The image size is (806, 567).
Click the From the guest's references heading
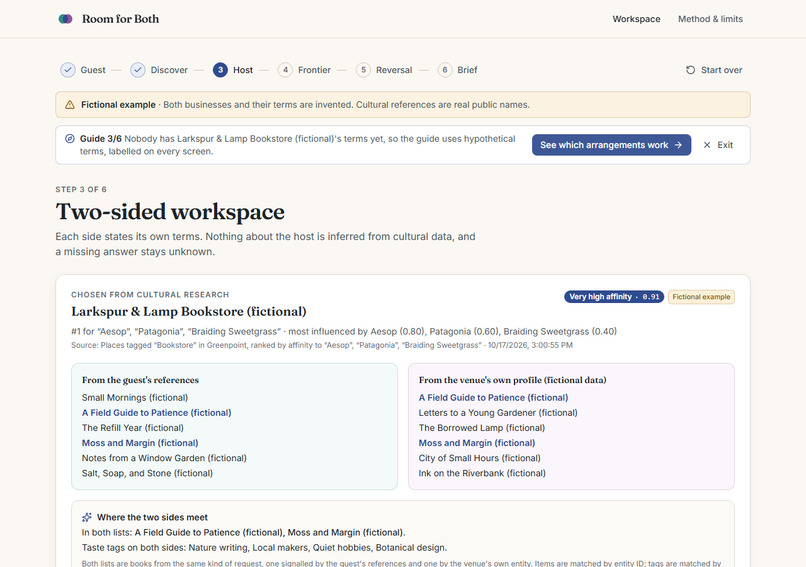[140, 380]
